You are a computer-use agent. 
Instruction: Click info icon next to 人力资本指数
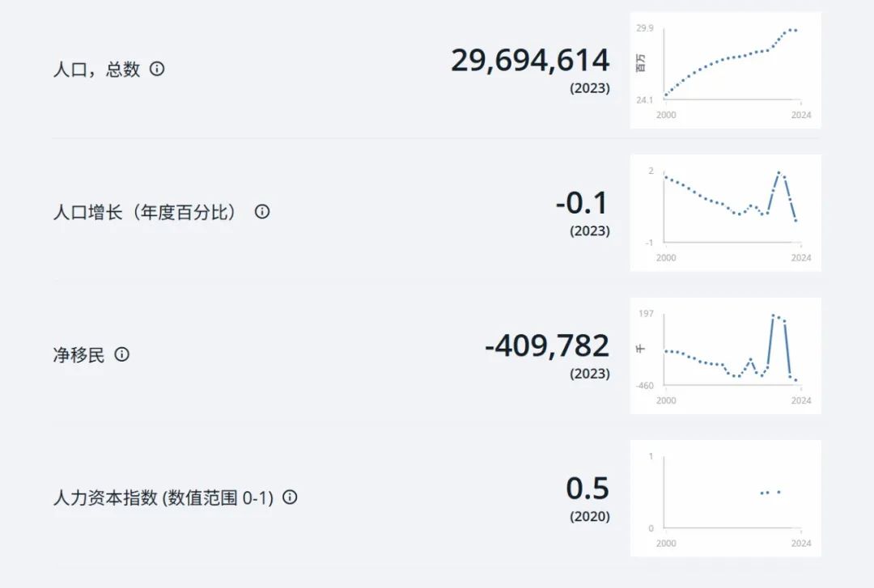pos(290,497)
